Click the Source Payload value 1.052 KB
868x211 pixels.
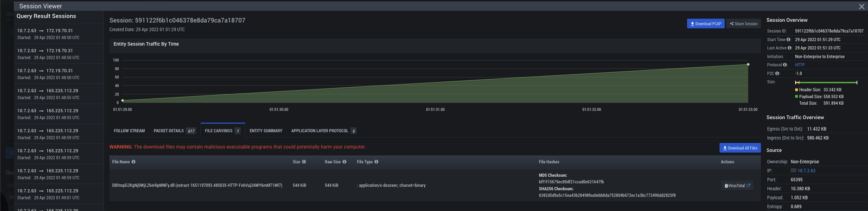[x=799, y=197]
